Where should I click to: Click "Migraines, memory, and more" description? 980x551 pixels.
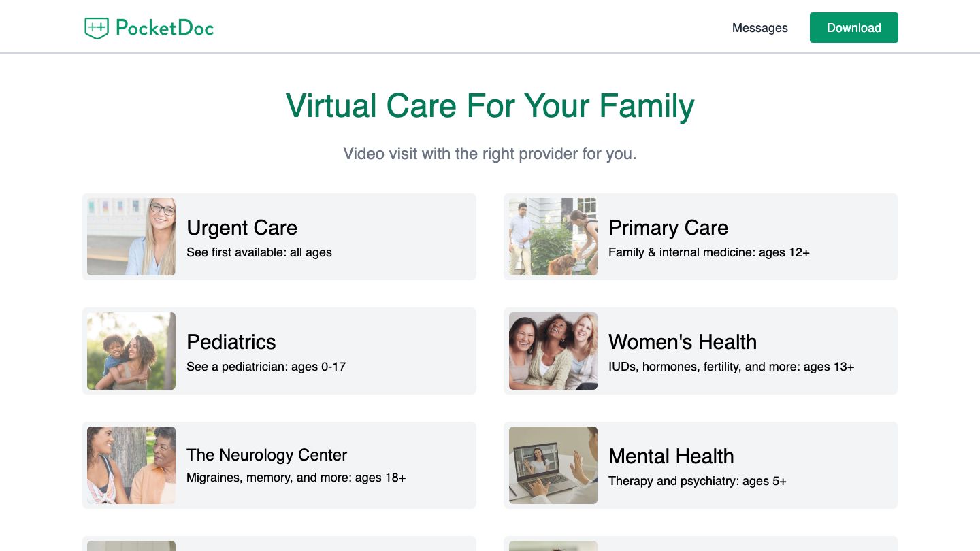[x=296, y=478]
